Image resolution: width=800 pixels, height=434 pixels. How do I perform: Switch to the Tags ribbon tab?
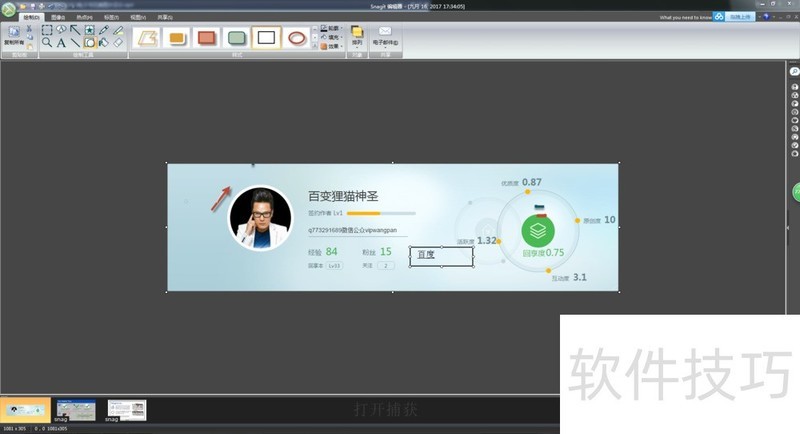111,17
